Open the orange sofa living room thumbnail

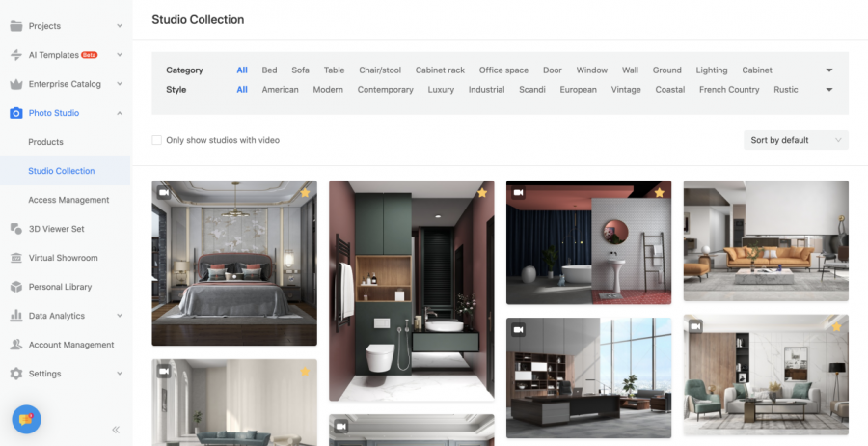point(766,241)
